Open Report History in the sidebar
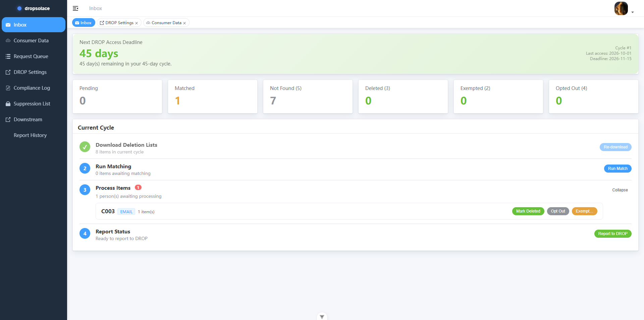Image resolution: width=644 pixels, height=320 pixels. point(34,135)
